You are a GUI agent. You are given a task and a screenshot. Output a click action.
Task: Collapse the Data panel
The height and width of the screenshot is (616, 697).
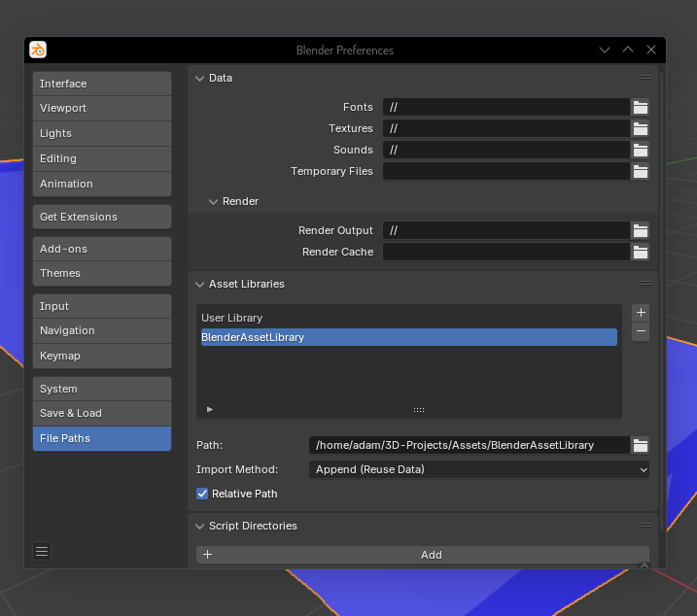[200, 79]
